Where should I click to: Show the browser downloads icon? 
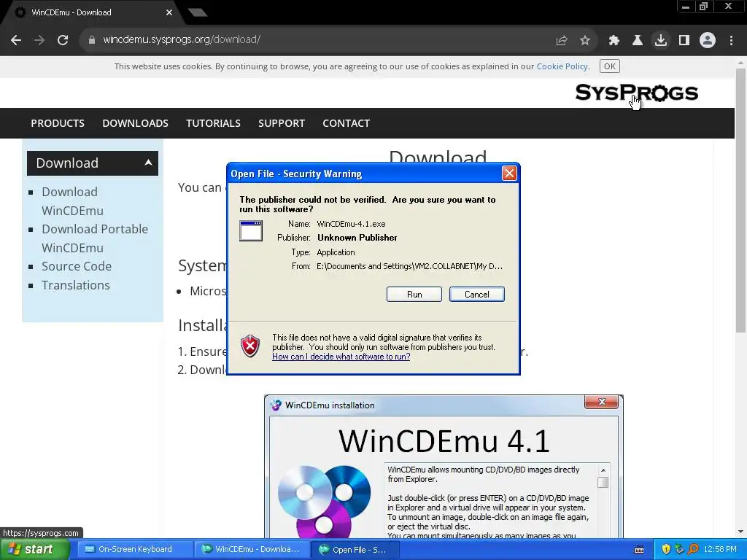[x=661, y=41]
